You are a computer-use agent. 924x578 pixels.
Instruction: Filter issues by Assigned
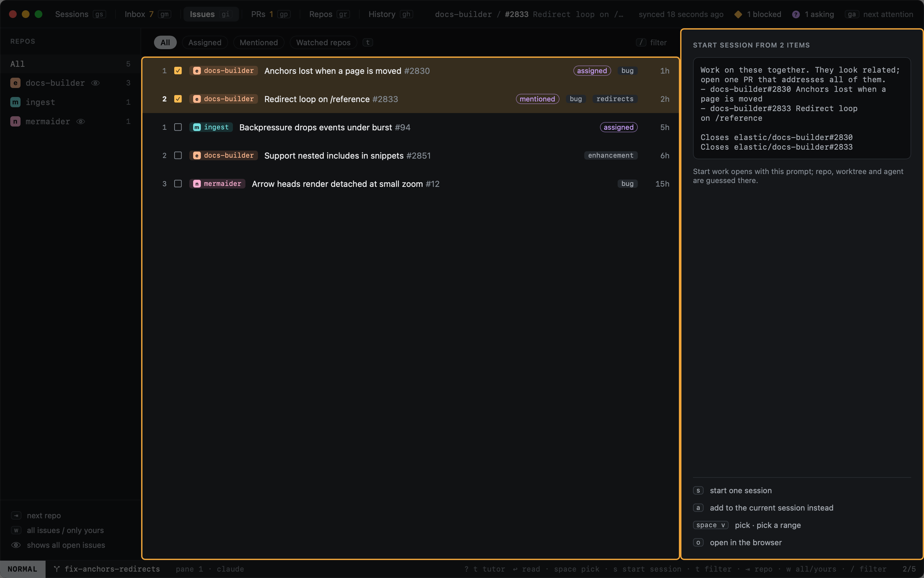[x=205, y=42]
